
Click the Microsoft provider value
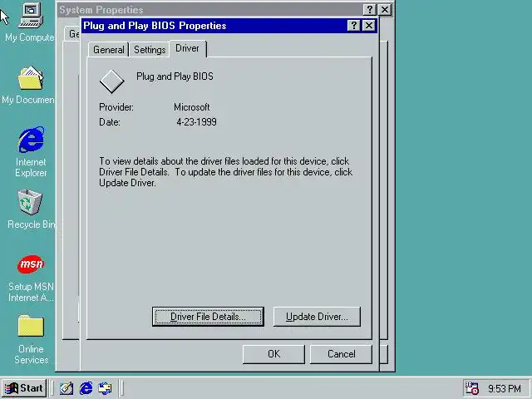pyautogui.click(x=192, y=107)
